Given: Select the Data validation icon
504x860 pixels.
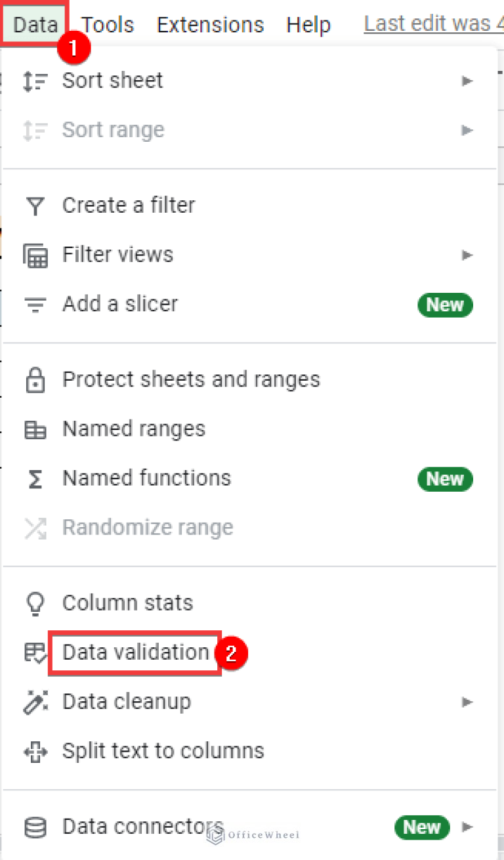Looking at the screenshot, I should click(35, 653).
